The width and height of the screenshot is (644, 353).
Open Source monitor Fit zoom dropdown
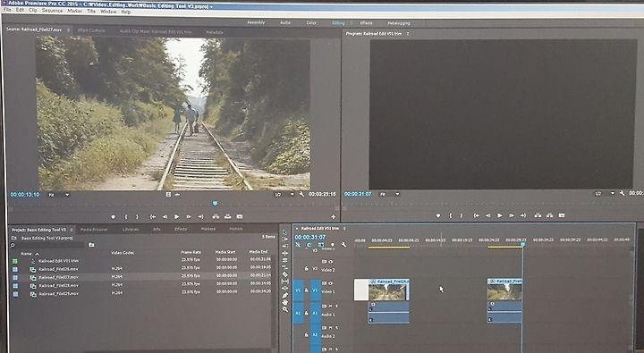(x=59, y=195)
